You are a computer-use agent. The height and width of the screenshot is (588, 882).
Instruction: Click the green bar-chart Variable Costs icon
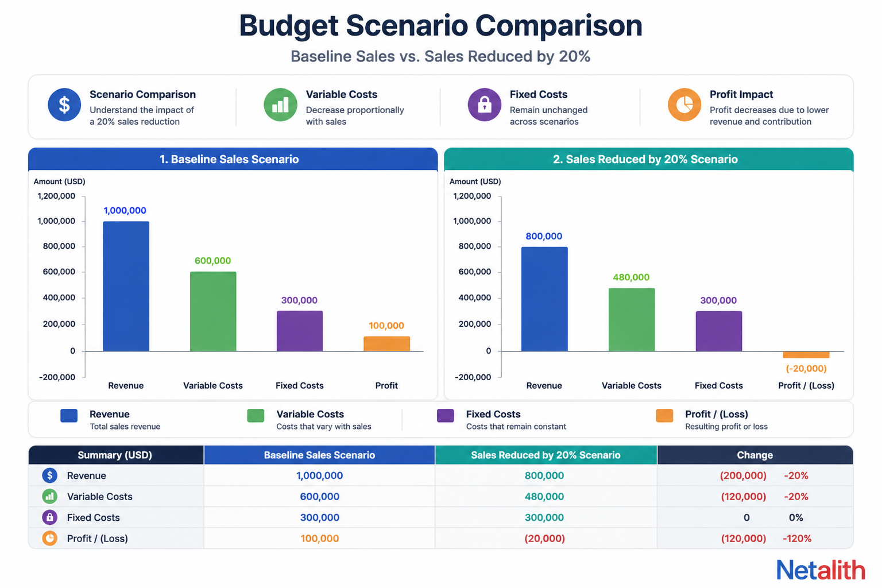(x=280, y=105)
